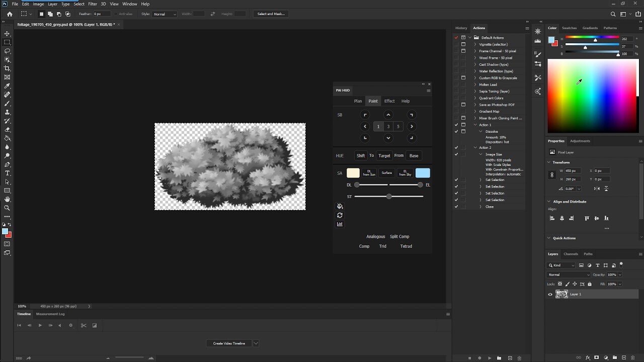Open the Filter menu
This screenshot has height=362, width=644.
click(93, 4)
